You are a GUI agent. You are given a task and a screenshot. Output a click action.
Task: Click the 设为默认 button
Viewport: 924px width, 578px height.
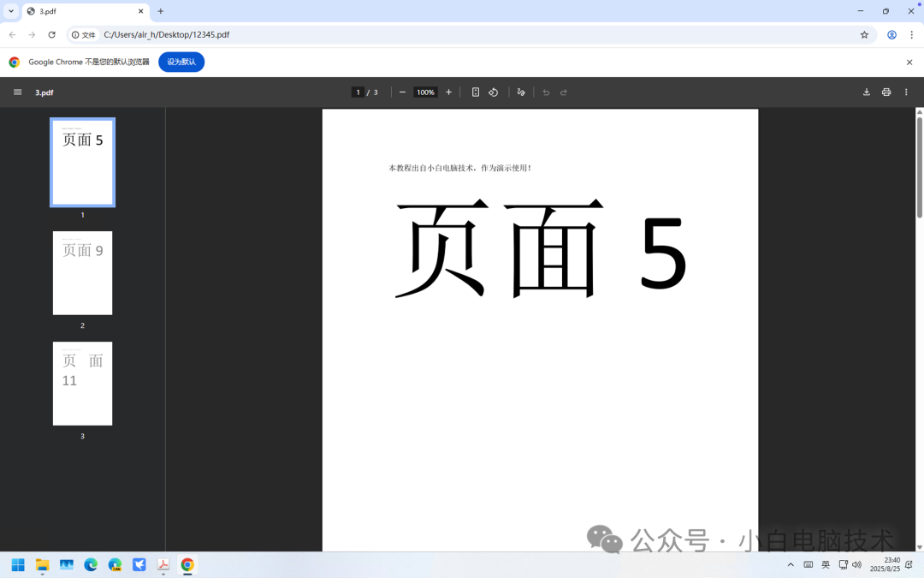point(181,62)
